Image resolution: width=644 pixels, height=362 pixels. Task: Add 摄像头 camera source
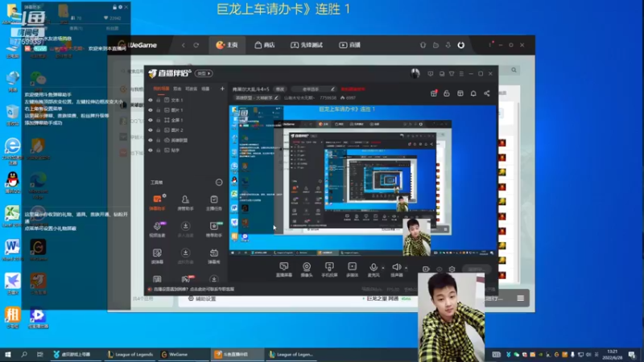point(307,269)
